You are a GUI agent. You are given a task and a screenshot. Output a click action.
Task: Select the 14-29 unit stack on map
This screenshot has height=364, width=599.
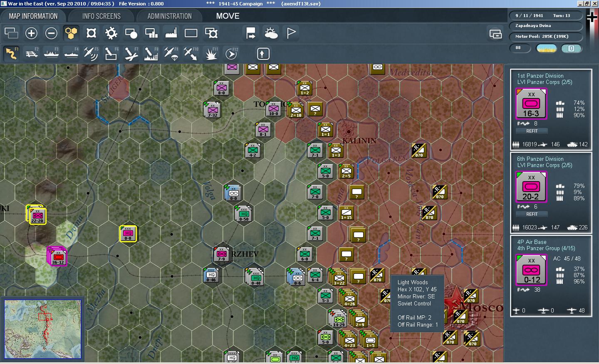pyautogui.click(x=339, y=319)
